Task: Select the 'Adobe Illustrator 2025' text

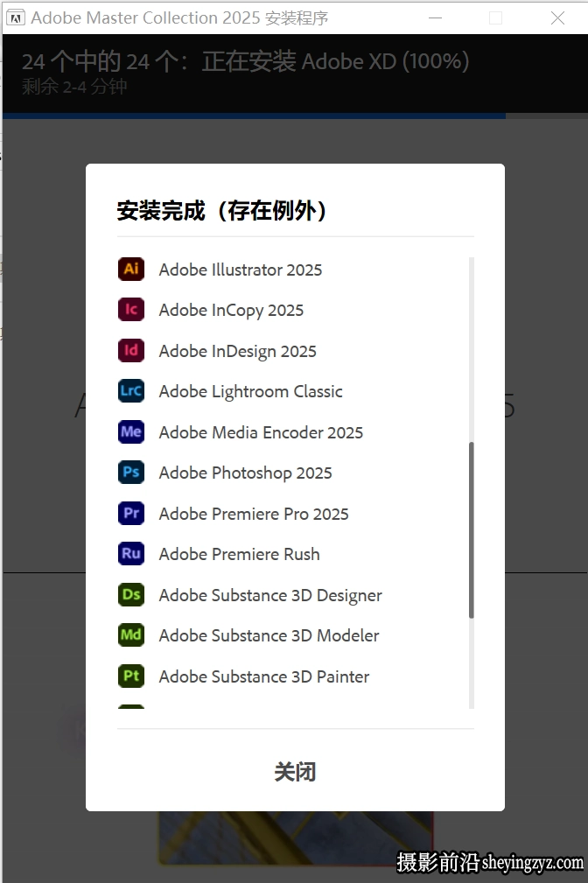Action: tap(241, 270)
